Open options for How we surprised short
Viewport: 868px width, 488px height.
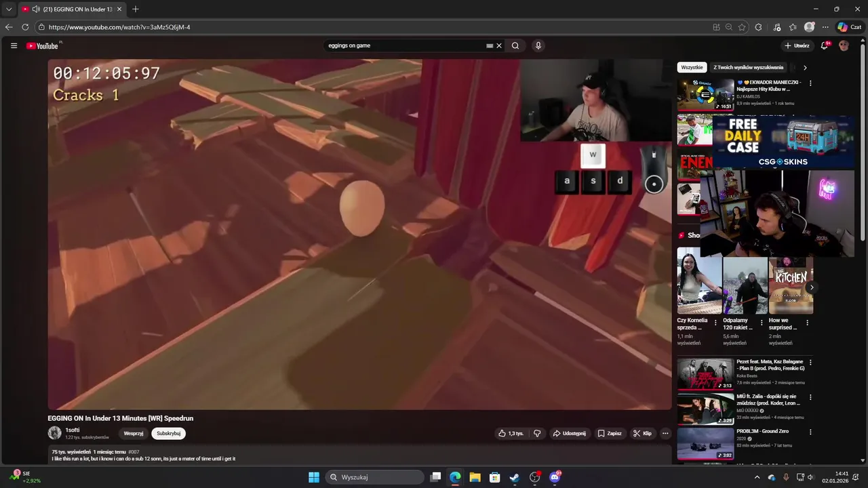click(807, 323)
